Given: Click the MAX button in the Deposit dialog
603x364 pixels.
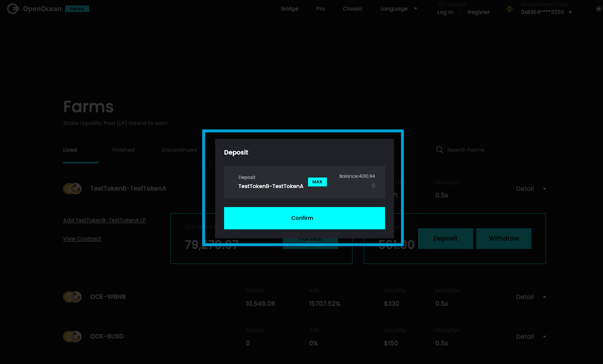Looking at the screenshot, I should click(x=317, y=182).
